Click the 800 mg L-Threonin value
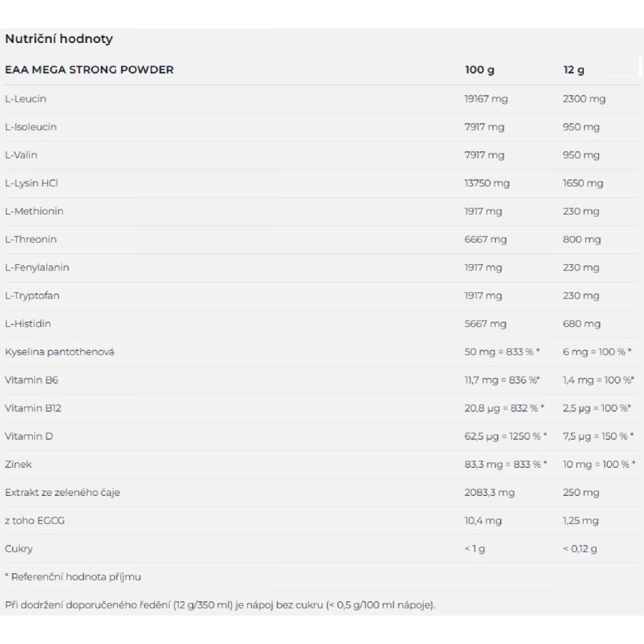Screen dimensions: 644x644 [582, 239]
